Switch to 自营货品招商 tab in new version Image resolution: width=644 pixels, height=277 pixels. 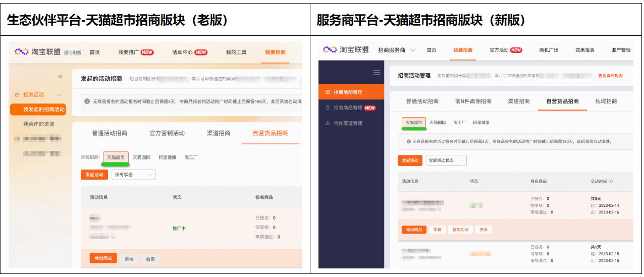click(x=563, y=101)
